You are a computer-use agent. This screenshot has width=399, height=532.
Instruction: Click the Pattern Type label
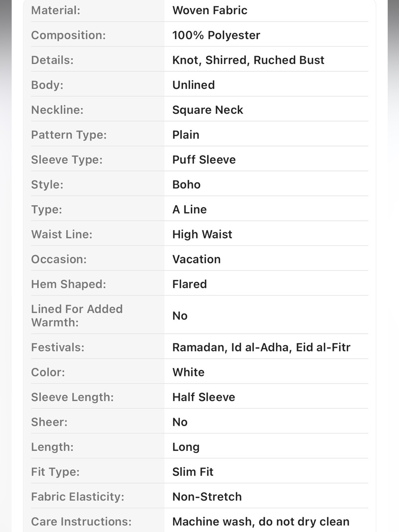pos(69,135)
